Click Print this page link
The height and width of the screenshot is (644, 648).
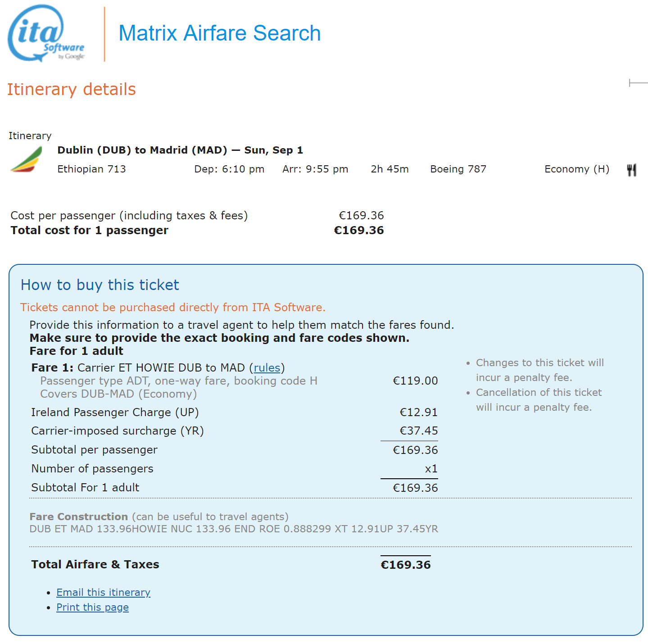pos(92,607)
